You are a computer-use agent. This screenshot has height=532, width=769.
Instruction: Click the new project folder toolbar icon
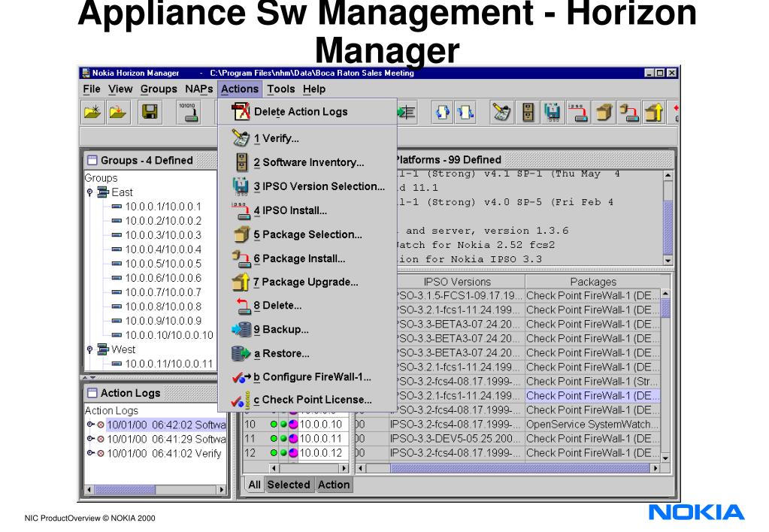pos(92,112)
